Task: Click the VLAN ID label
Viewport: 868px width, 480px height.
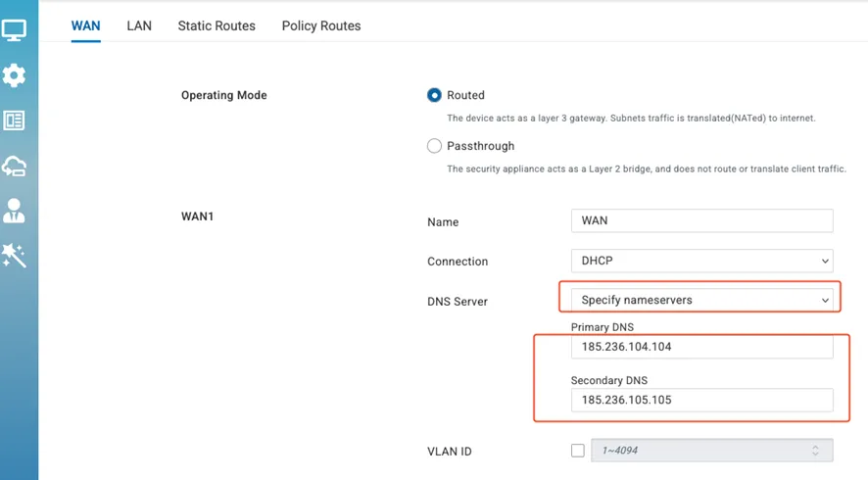Action: pyautogui.click(x=449, y=452)
